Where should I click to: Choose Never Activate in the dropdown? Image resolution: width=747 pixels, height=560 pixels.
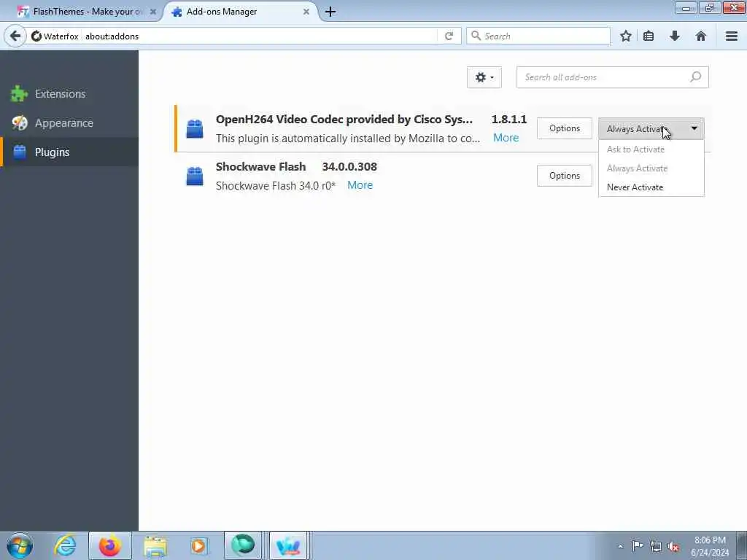pyautogui.click(x=651, y=187)
